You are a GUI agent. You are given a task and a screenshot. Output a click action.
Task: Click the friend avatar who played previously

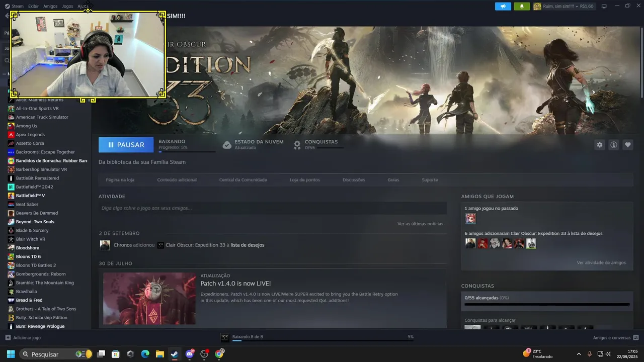click(470, 218)
